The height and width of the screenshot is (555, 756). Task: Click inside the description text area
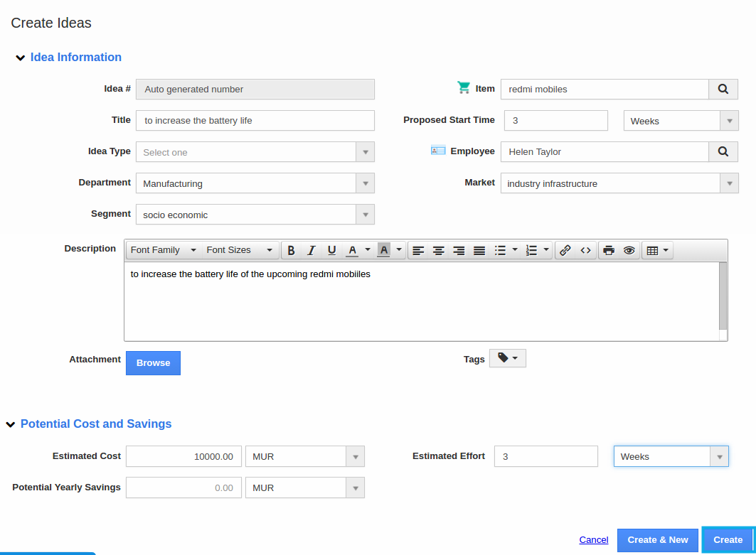pyautogui.click(x=422, y=302)
